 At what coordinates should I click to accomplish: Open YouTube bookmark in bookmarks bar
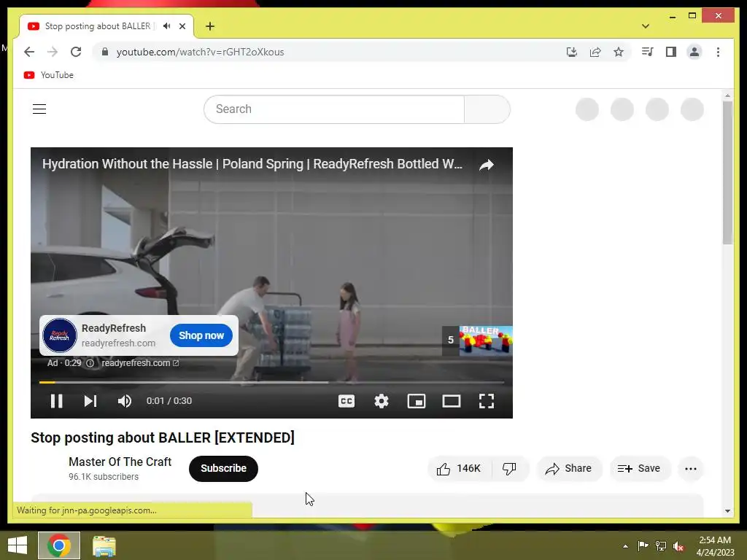49,75
